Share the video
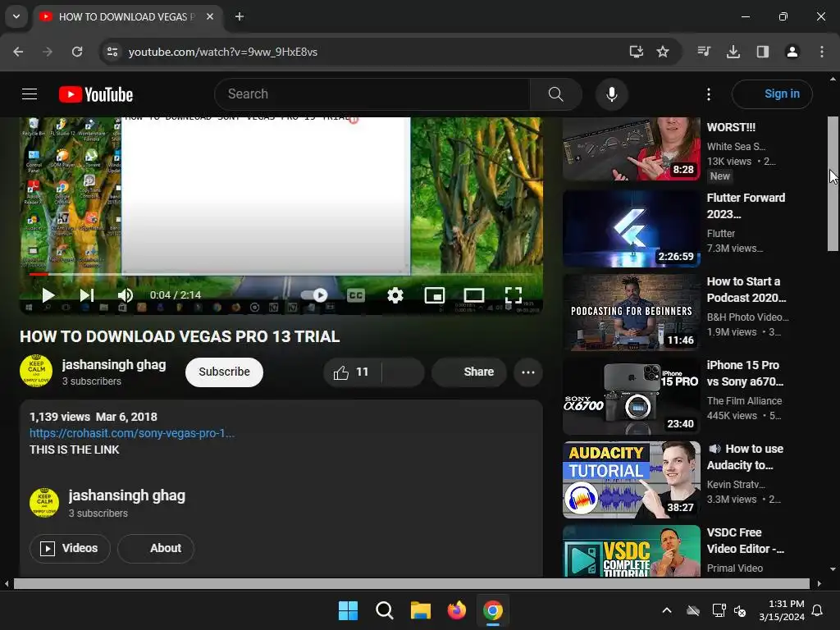The height and width of the screenshot is (630, 840). click(469, 372)
